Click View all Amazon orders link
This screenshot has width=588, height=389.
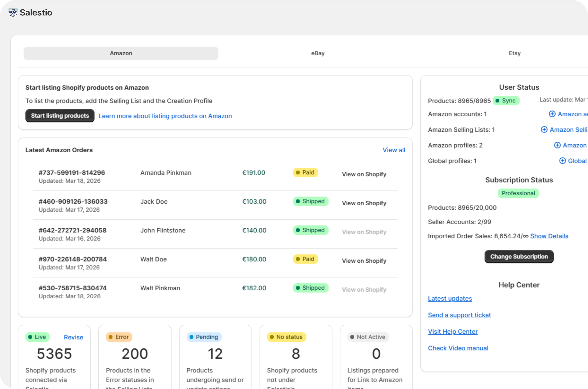(393, 150)
